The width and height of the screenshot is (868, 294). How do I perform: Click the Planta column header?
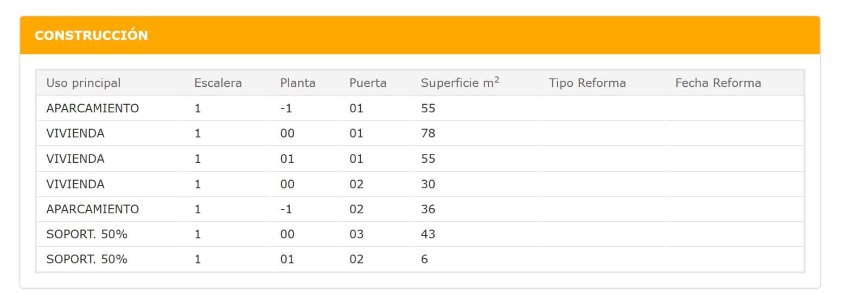coord(297,83)
